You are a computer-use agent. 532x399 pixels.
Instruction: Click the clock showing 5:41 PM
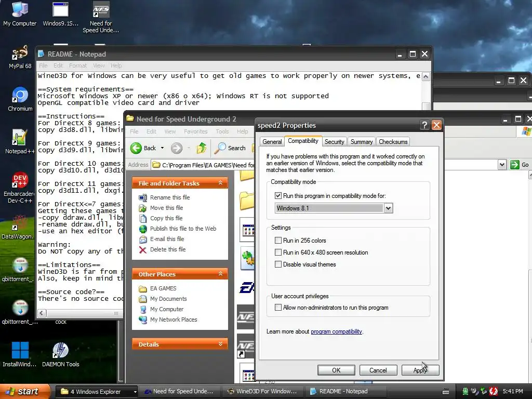pyautogui.click(x=513, y=392)
